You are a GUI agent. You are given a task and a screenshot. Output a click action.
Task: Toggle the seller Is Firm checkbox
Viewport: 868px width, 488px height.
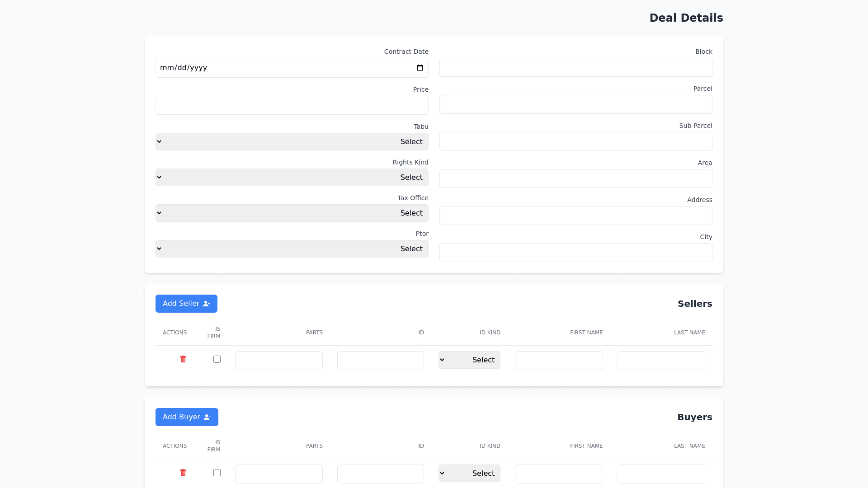(217, 359)
